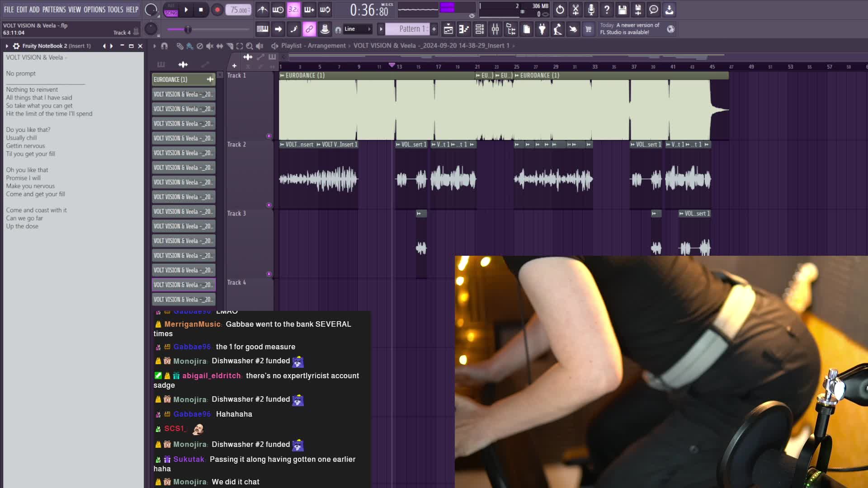Open the shopping cart icon
The image size is (868, 488).
point(588,29)
